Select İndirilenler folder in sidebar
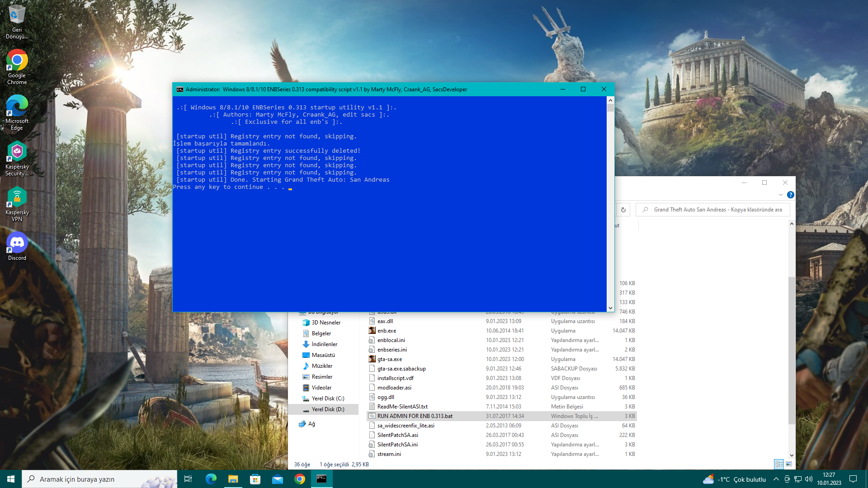 [324, 344]
